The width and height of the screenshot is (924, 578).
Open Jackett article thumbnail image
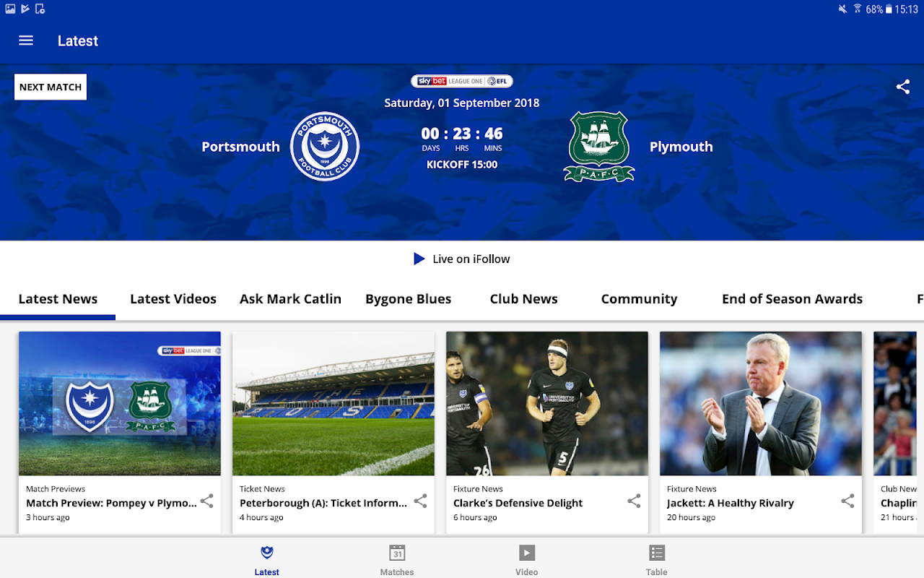tap(761, 403)
